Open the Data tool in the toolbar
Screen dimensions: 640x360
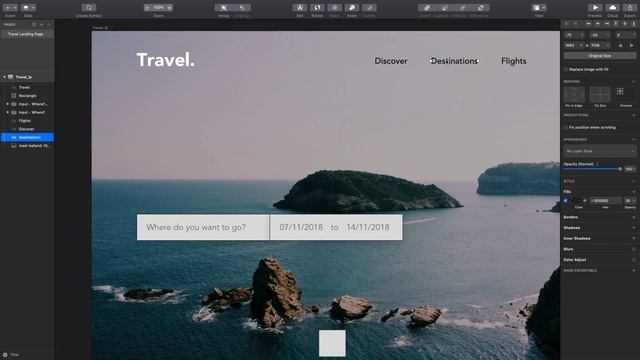[28, 8]
